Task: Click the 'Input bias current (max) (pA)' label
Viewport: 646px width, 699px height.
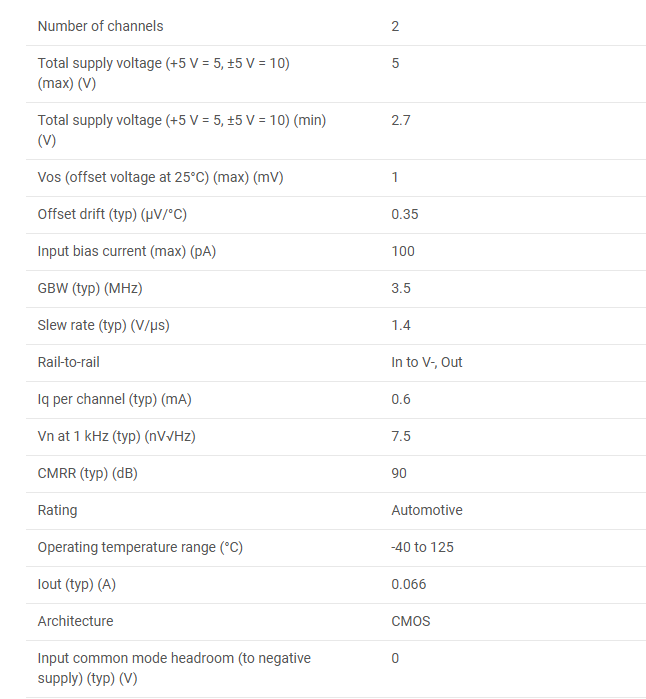Action: [127, 251]
